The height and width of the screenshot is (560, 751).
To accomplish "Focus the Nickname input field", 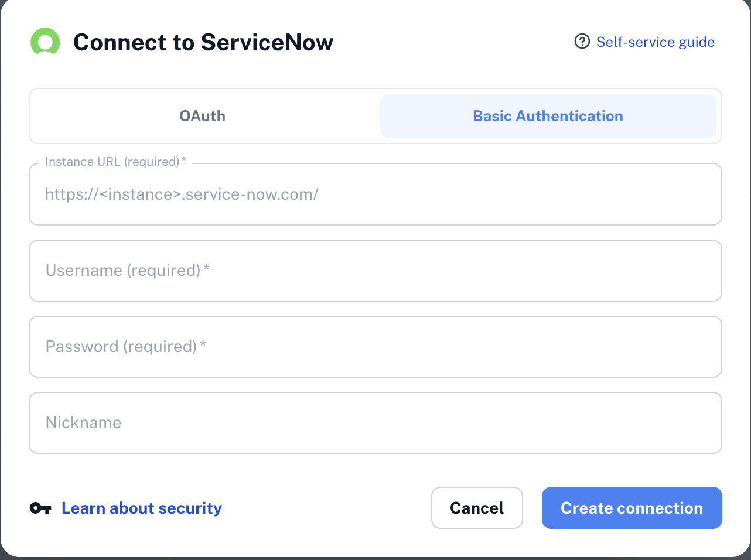I will 375,423.
